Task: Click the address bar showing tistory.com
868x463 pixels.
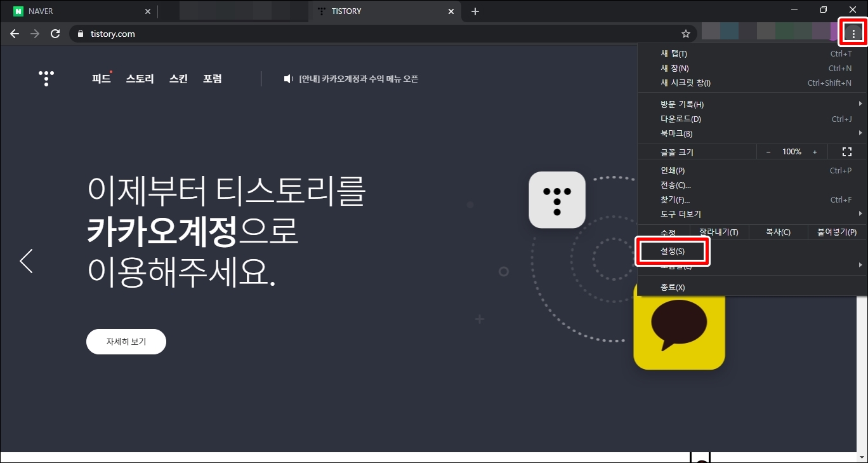Action: [383, 34]
